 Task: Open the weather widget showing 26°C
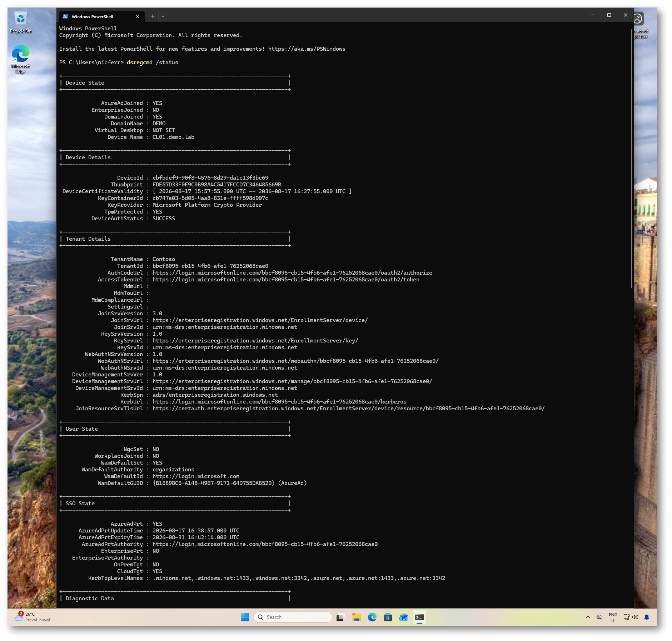point(33,617)
